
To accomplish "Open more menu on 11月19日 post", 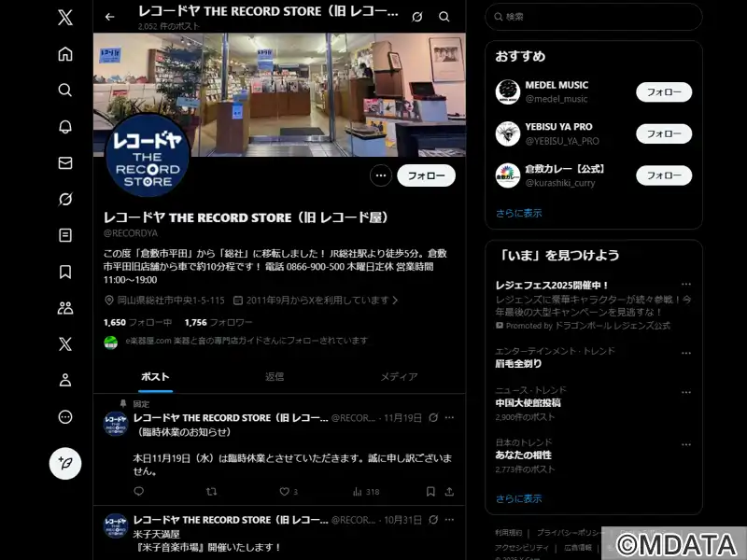I will 449,417.
